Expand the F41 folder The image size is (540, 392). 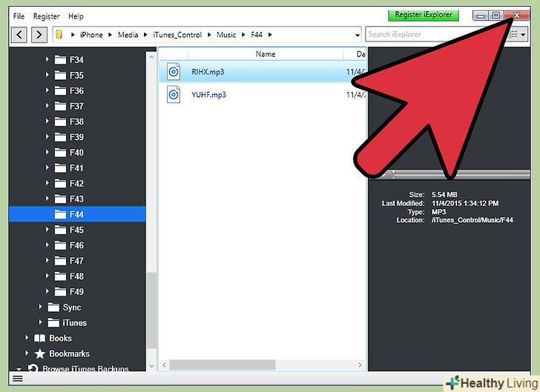tap(47, 168)
